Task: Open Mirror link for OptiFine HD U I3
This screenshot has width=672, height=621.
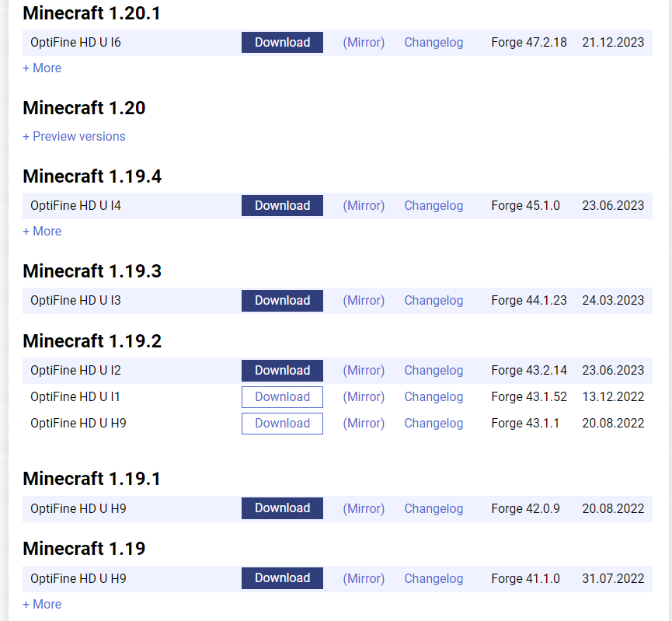Action: click(x=364, y=301)
